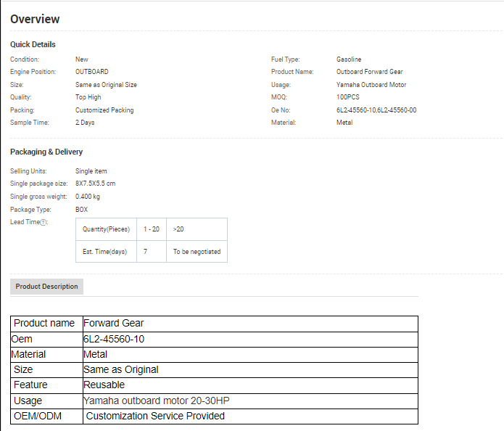The height and width of the screenshot is (431, 504).
Task: Click the Engine Position value OUTBOARD
Action: point(91,72)
